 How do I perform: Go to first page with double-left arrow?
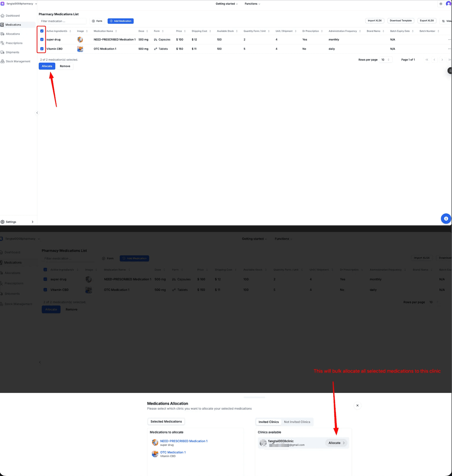[427, 60]
